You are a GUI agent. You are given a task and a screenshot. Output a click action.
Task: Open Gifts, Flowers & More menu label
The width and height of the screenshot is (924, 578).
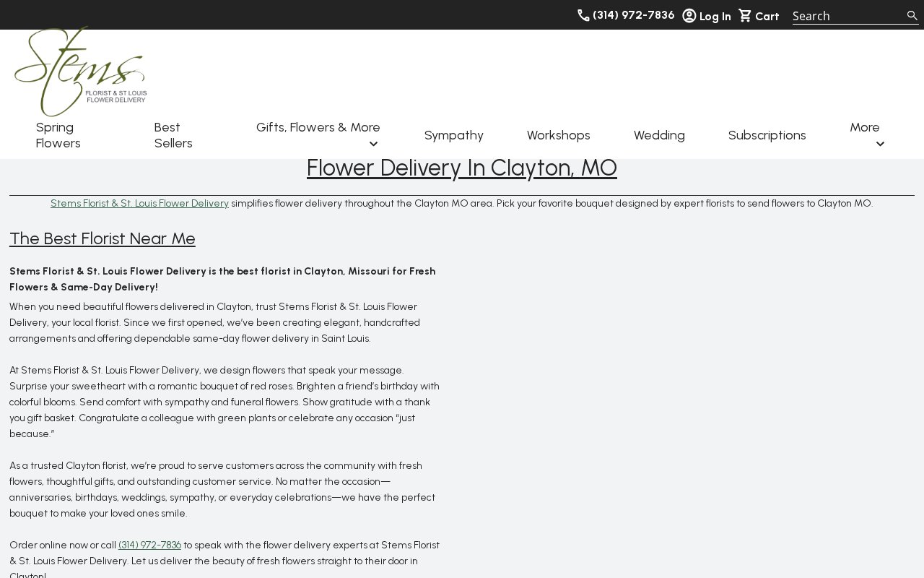(x=318, y=127)
